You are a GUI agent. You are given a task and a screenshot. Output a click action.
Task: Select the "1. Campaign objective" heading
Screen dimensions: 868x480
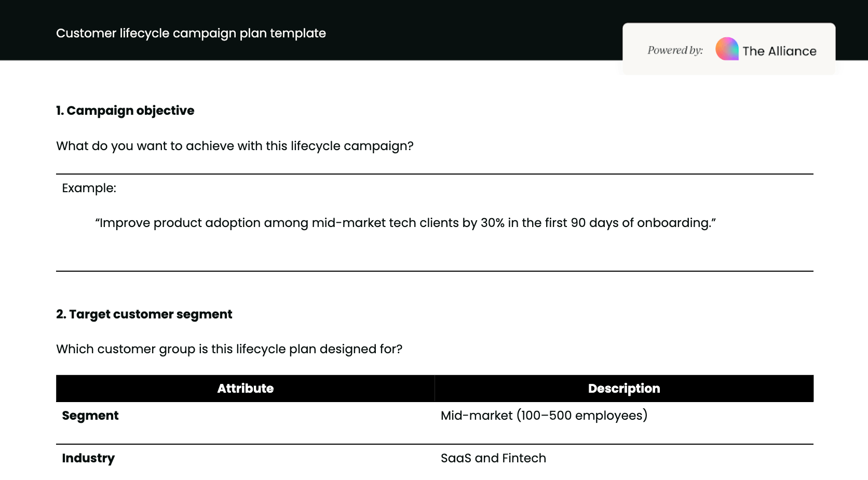click(125, 111)
